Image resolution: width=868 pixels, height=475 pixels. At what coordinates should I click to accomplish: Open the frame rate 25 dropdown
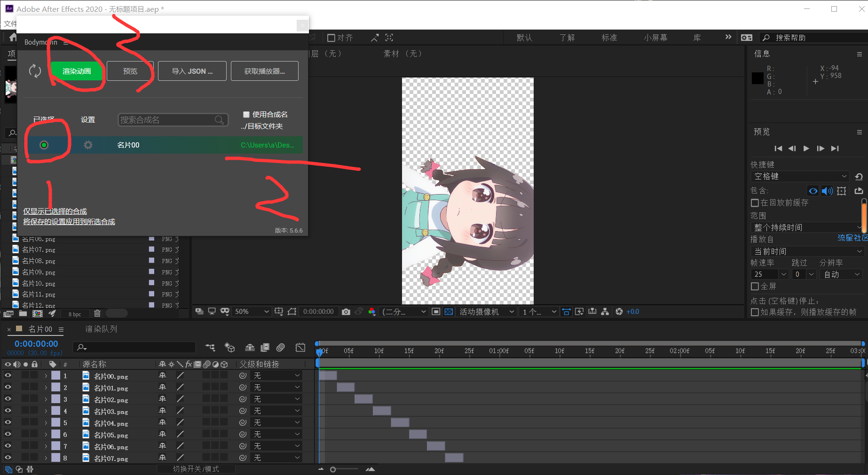click(783, 274)
